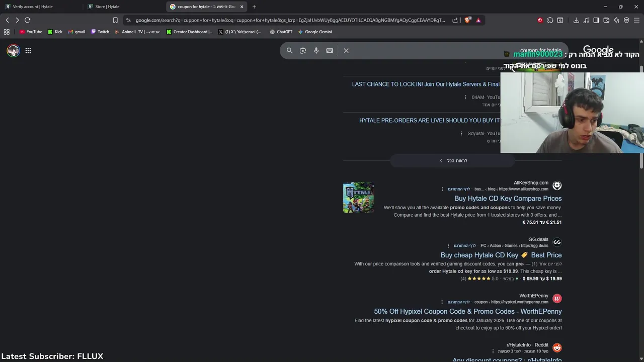Bookmark this page with the bookmark icon
The image size is (644, 362).
(x=115, y=20)
